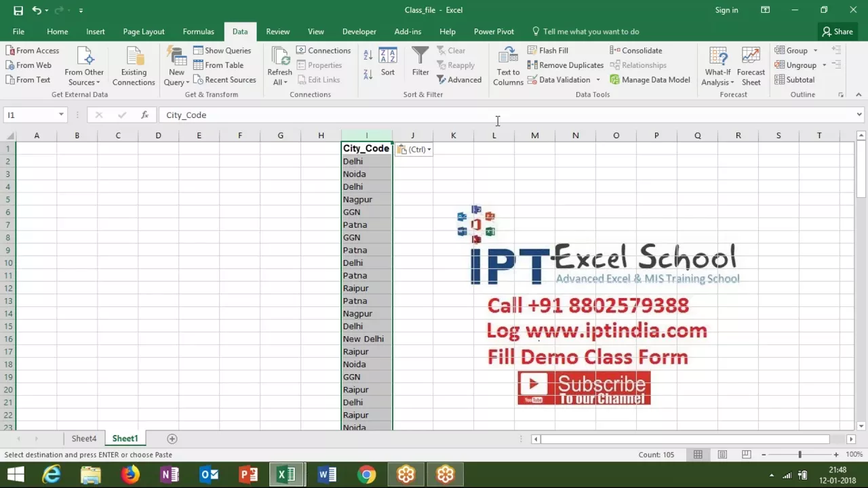Click the formula bar containing City_Code

507,115
